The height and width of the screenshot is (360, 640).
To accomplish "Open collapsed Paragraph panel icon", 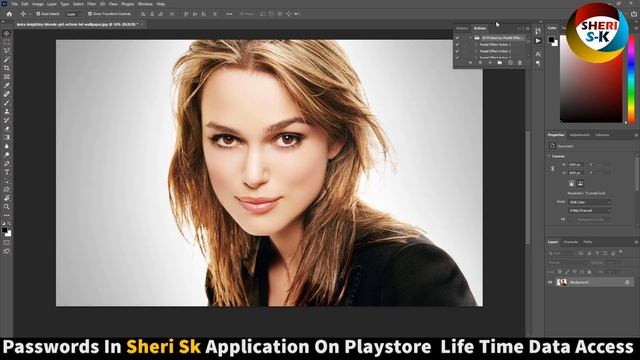I will click(538, 63).
